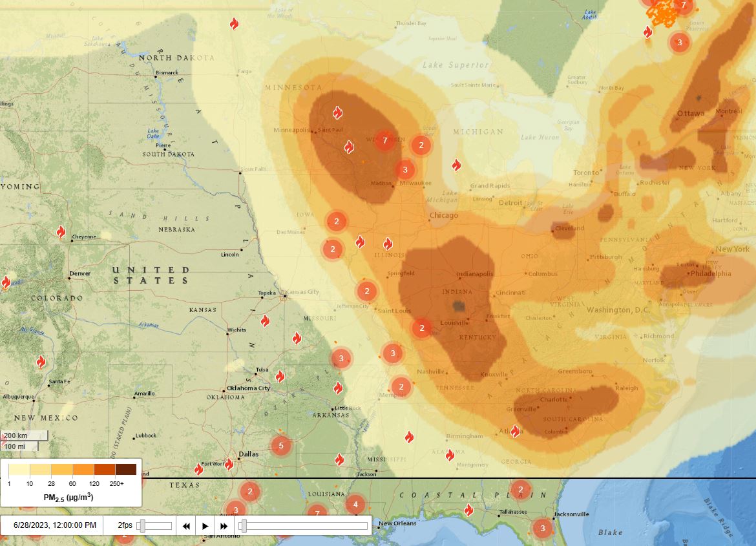Click the fire icon in central Michigan

click(456, 165)
